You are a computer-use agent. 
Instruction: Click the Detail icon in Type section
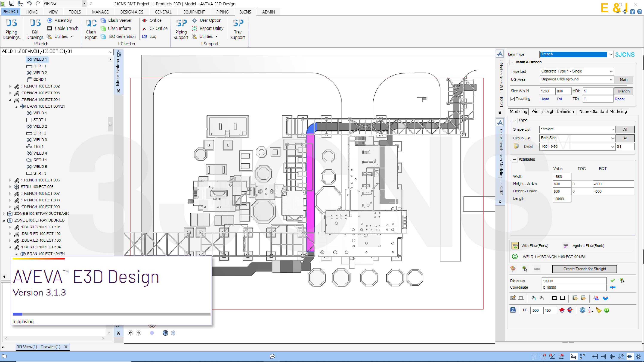pyautogui.click(x=516, y=146)
